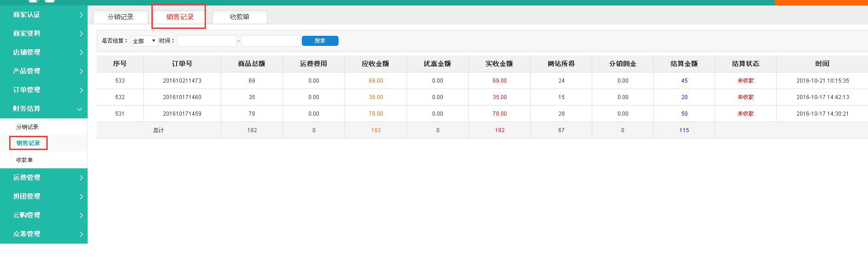Click serial number 532
Image resolution: width=868 pixels, height=262 pixels.
click(120, 97)
